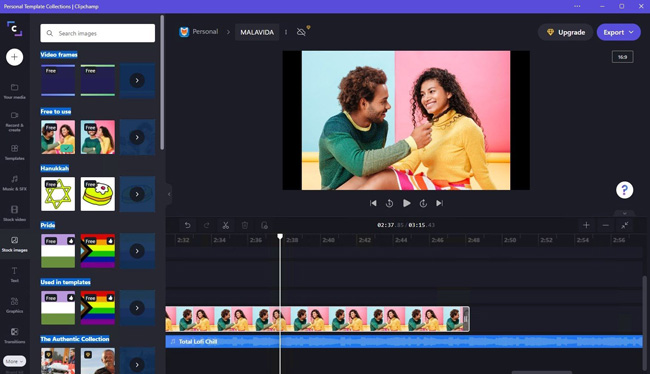Expand the More menu in sidebar
The image size is (650, 374).
(15, 361)
